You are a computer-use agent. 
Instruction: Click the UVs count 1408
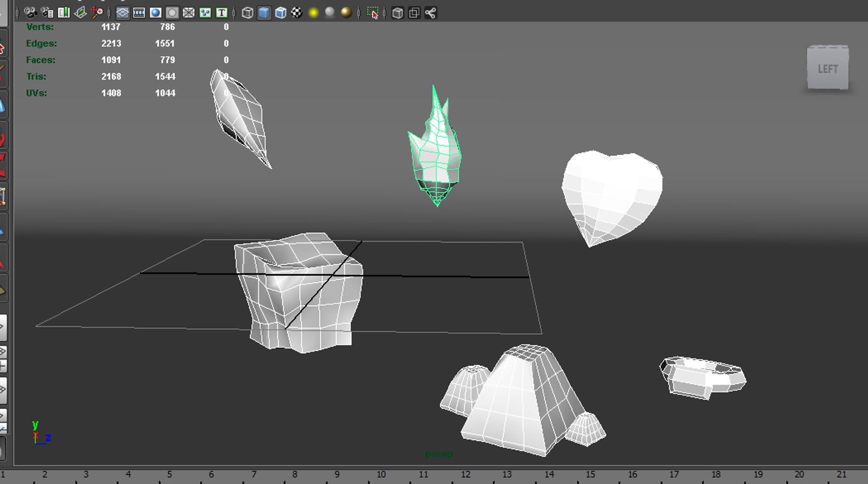pyautogui.click(x=111, y=93)
